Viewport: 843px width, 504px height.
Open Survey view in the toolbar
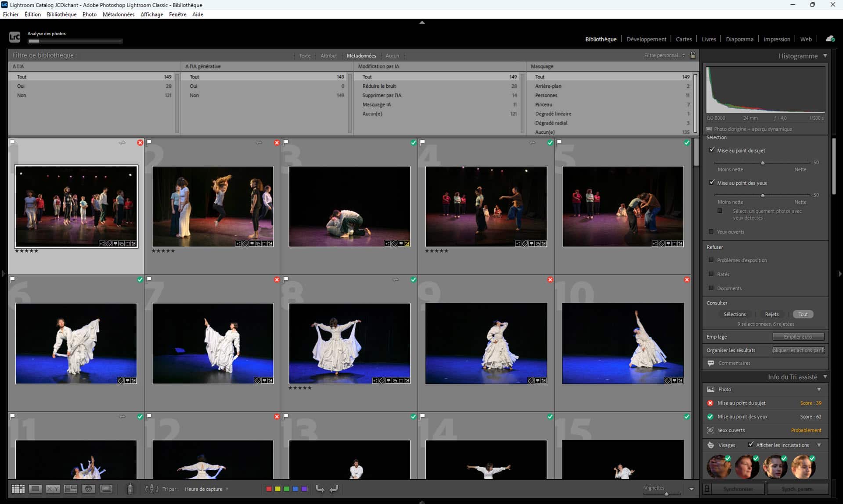point(71,489)
